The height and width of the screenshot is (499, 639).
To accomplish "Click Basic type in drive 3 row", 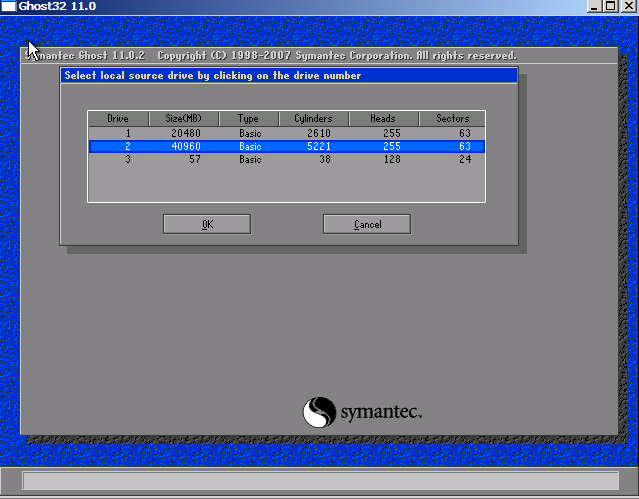I will [250, 159].
